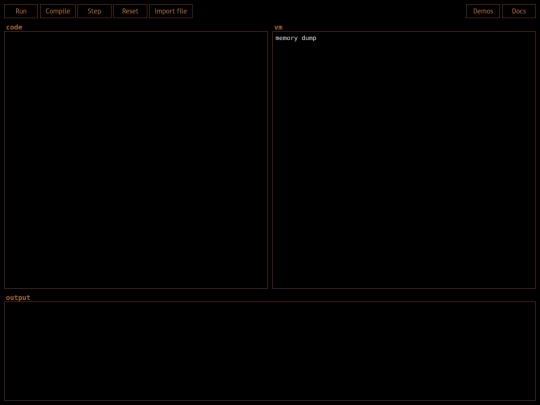
Task: Focus the code editor area
Action: point(136,160)
